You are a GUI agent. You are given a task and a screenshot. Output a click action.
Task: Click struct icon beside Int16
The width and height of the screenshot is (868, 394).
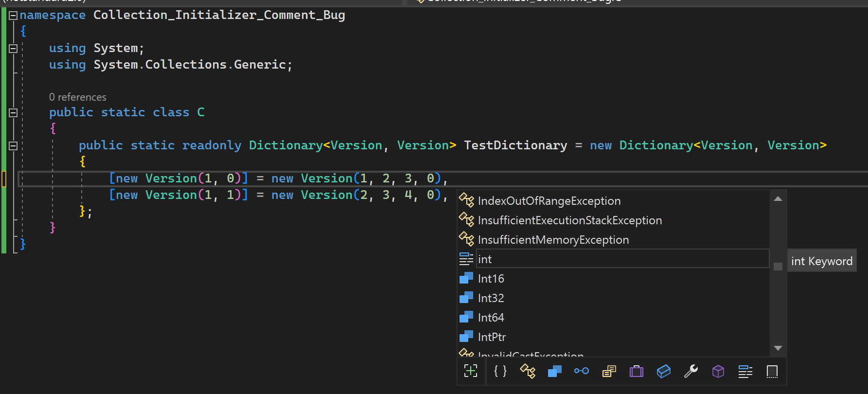coord(466,278)
